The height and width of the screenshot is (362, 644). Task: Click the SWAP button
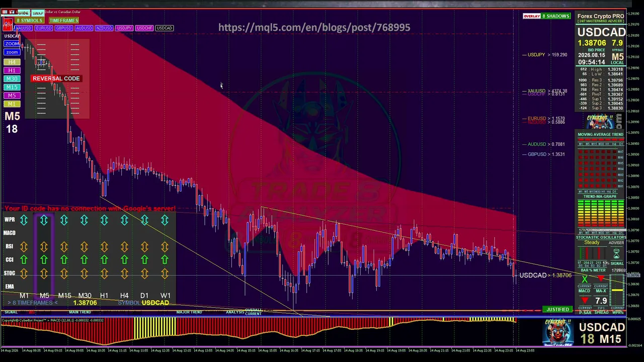[38, 13]
